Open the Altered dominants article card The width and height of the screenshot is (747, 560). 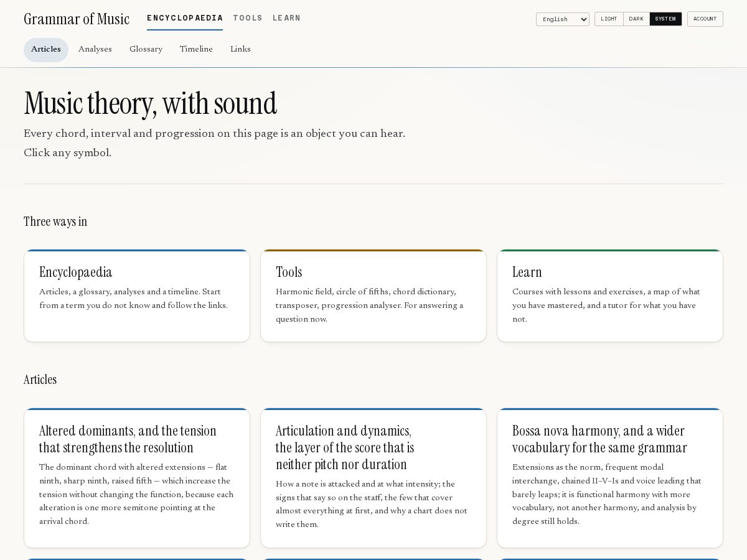tap(137, 478)
